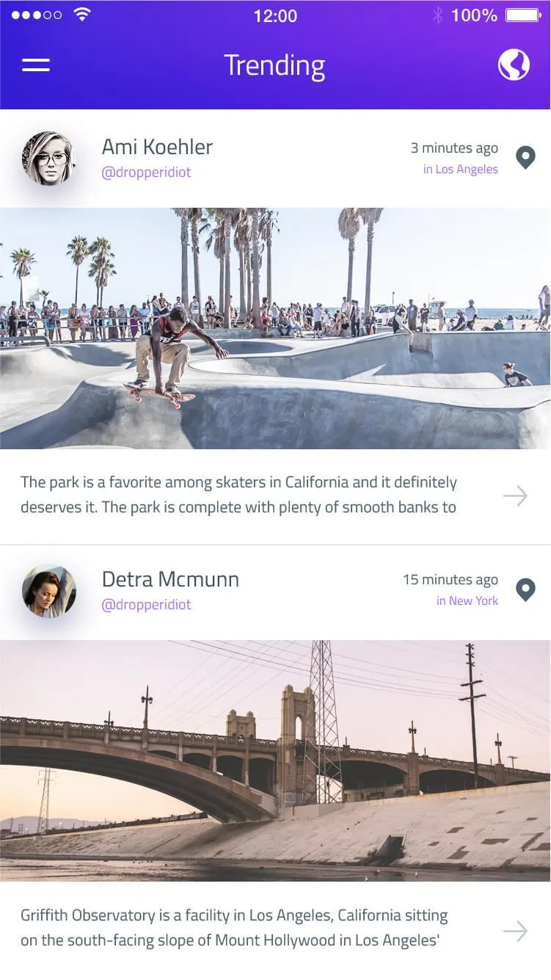Open the hamburger menu
Viewport: 551px width, 980px height.
36,65
